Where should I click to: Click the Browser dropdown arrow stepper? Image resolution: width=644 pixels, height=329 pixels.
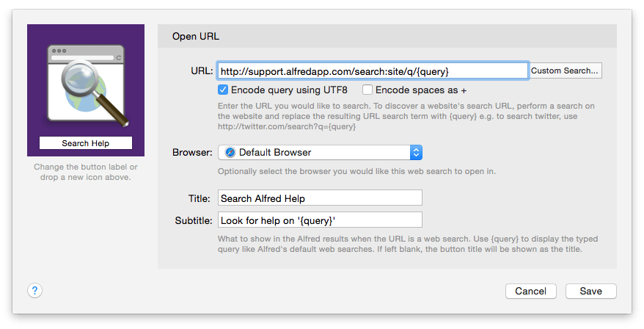click(x=416, y=153)
